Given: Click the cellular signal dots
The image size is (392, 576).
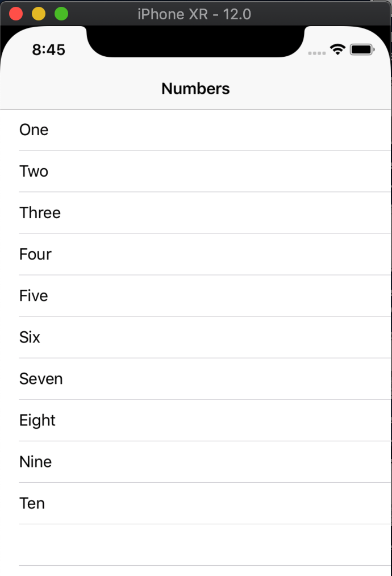Looking at the screenshot, I should 316,53.
